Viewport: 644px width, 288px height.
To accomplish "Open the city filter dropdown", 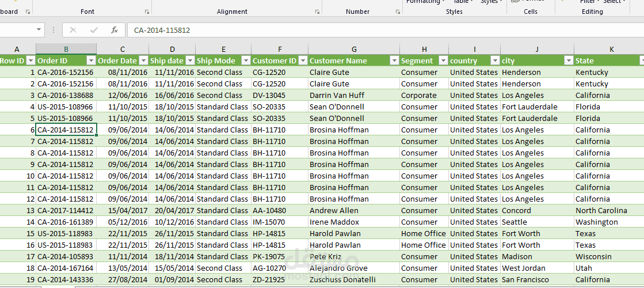I will (569, 61).
